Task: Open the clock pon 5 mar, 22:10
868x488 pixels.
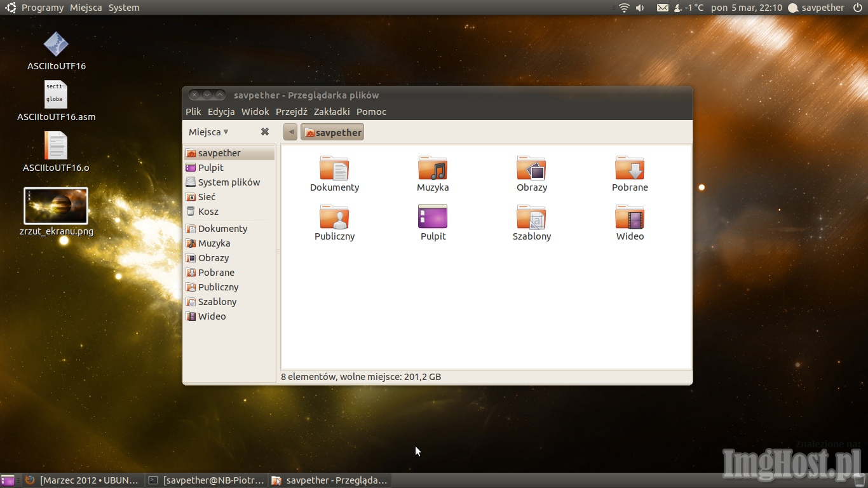Action: [x=747, y=8]
